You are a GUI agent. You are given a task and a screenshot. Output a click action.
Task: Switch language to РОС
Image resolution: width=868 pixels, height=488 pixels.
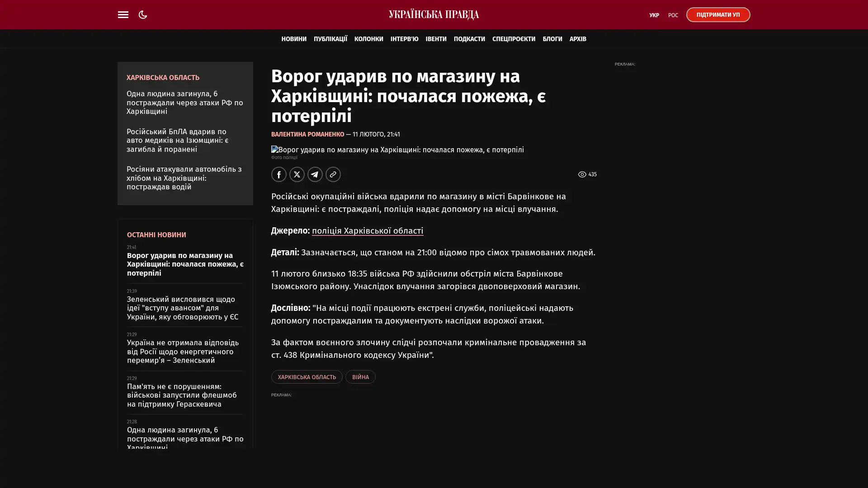click(673, 15)
